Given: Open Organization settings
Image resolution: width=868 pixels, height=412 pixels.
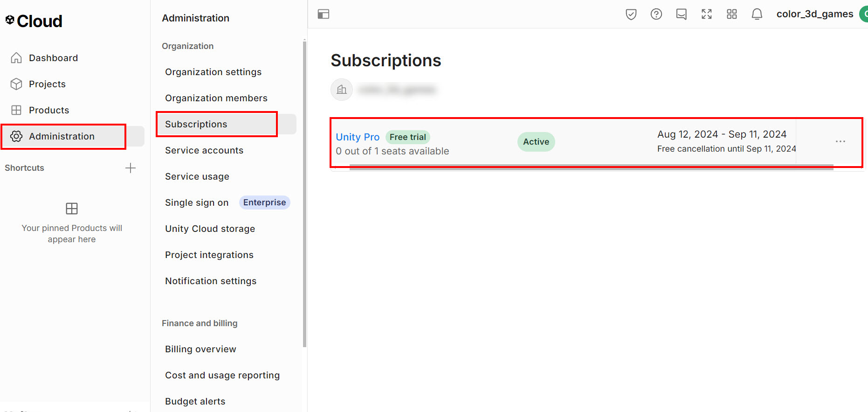Looking at the screenshot, I should click(x=213, y=72).
